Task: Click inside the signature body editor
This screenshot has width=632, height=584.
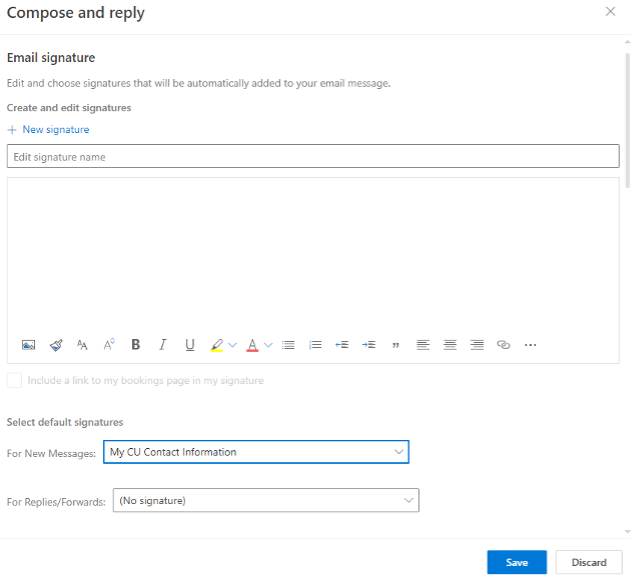Action: pos(313,254)
